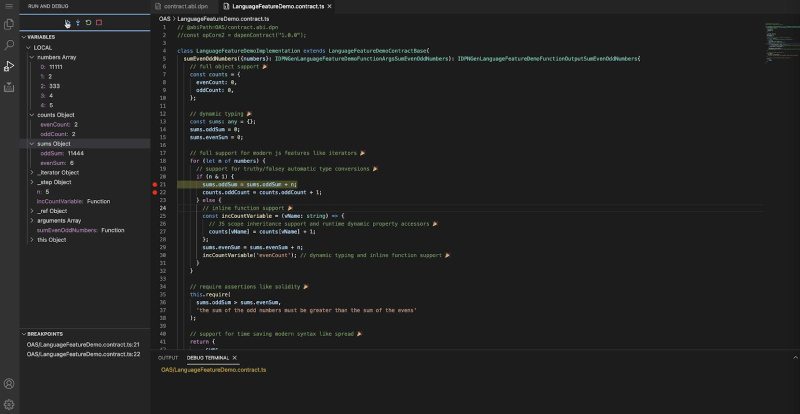Screen dimensions: 800x414
Task: Close the LanguageFeatureDemo.contract.ts editor tab
Action: pos(327,6)
